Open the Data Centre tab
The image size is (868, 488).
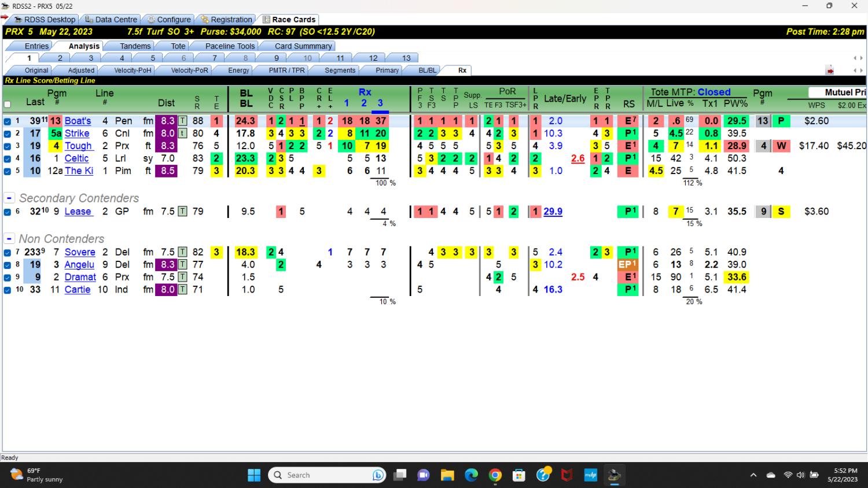click(x=111, y=19)
